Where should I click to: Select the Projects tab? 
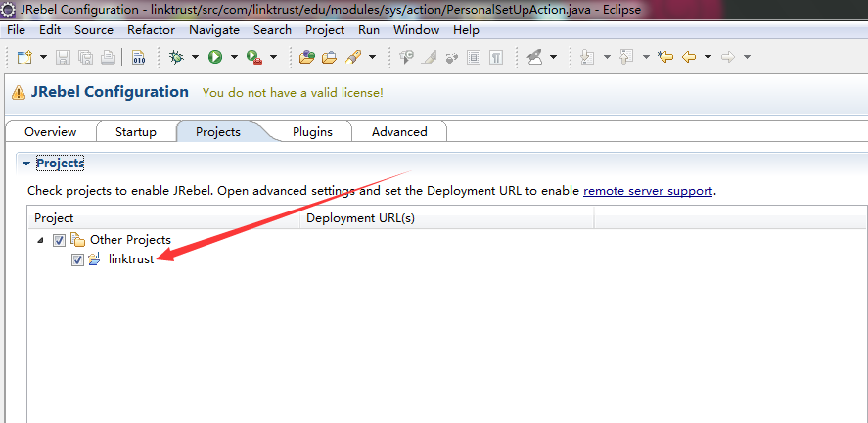pos(218,132)
